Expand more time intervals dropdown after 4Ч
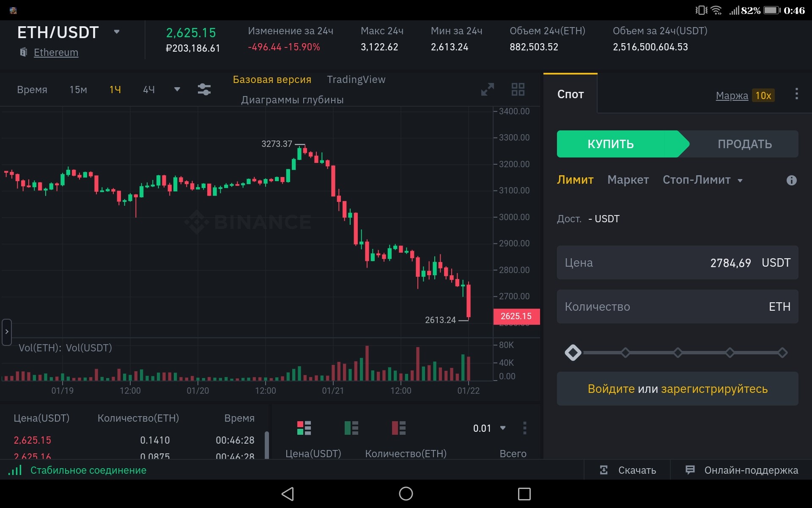The image size is (812, 508). [x=177, y=89]
